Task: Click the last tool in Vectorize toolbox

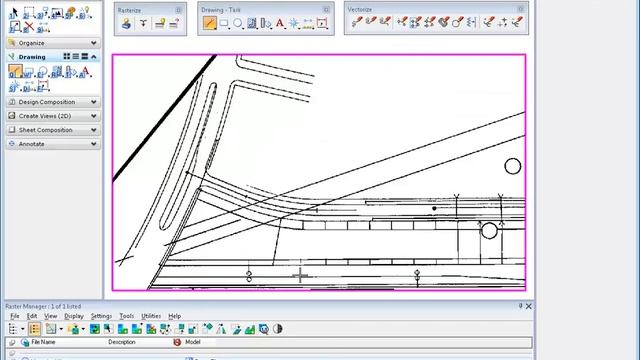Action: coord(517,22)
